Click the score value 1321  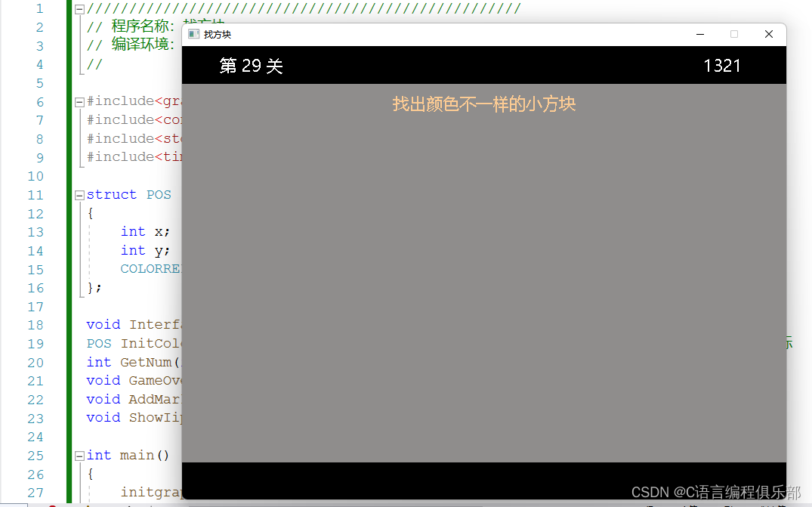click(722, 66)
